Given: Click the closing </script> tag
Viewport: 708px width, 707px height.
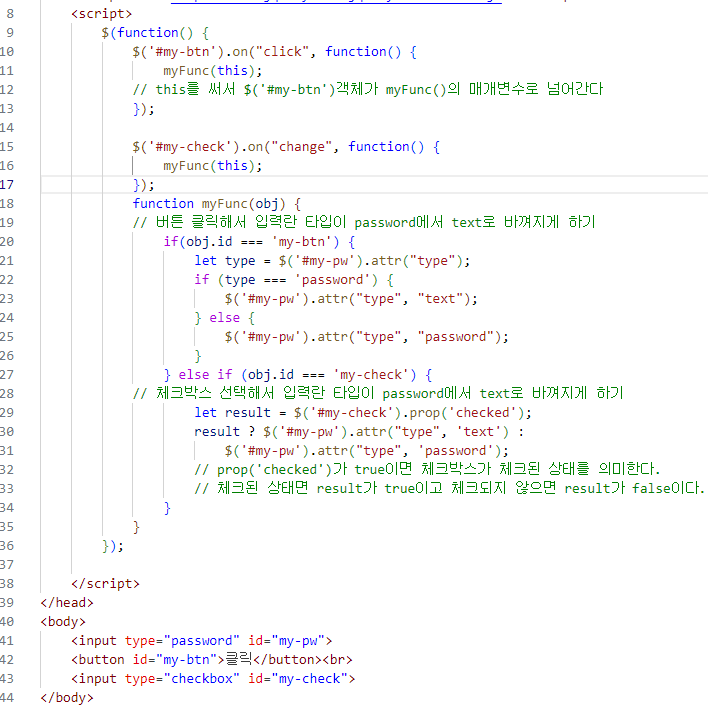Looking at the screenshot, I should click(106, 584).
